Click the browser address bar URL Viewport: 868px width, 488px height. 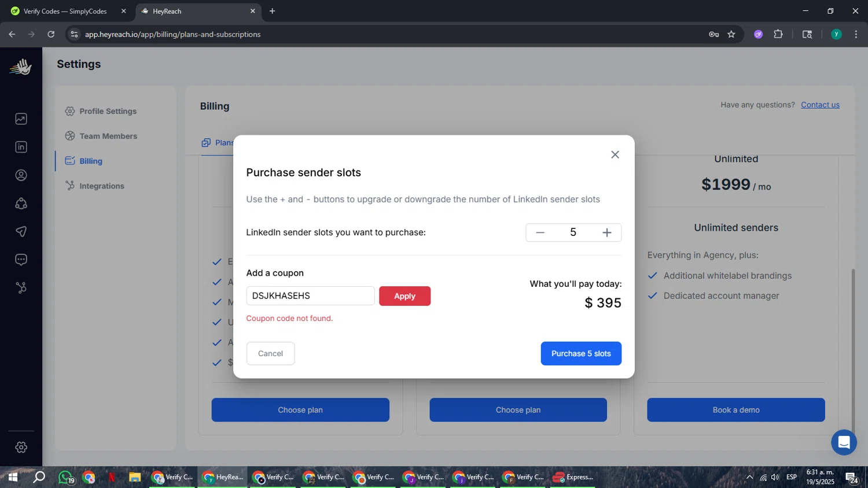172,34
